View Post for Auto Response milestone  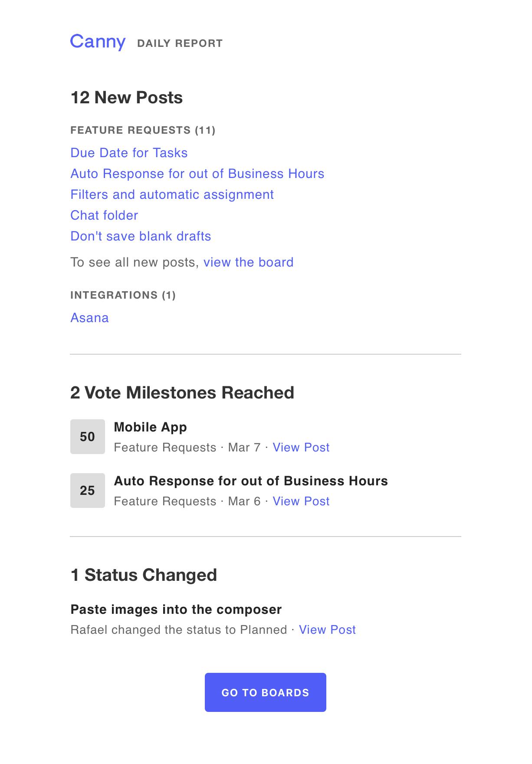click(301, 501)
